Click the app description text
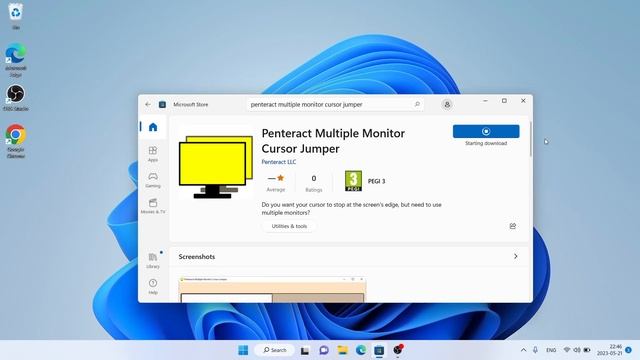Screen dimensions: 640x360 click(351, 209)
